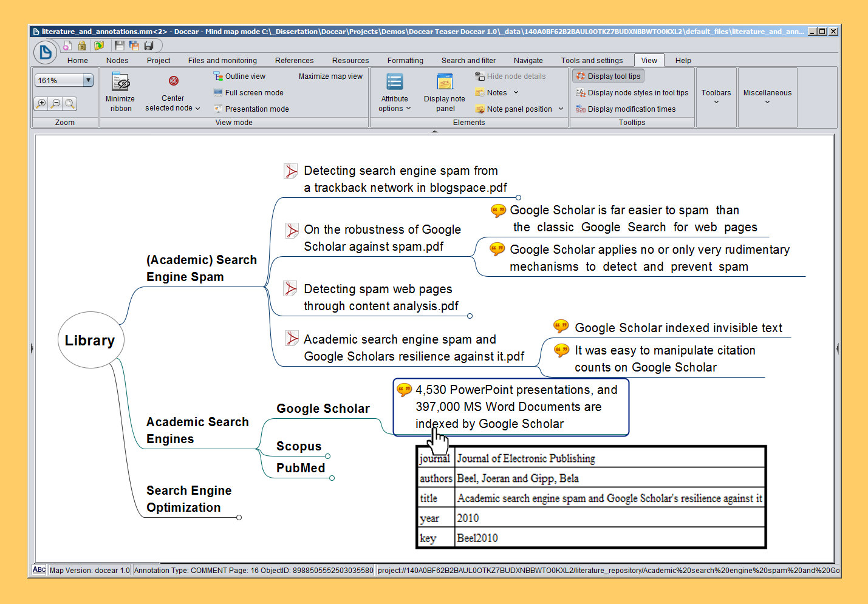Image resolution: width=868 pixels, height=604 pixels.
Task: Enable Display modification times
Action: (626, 109)
